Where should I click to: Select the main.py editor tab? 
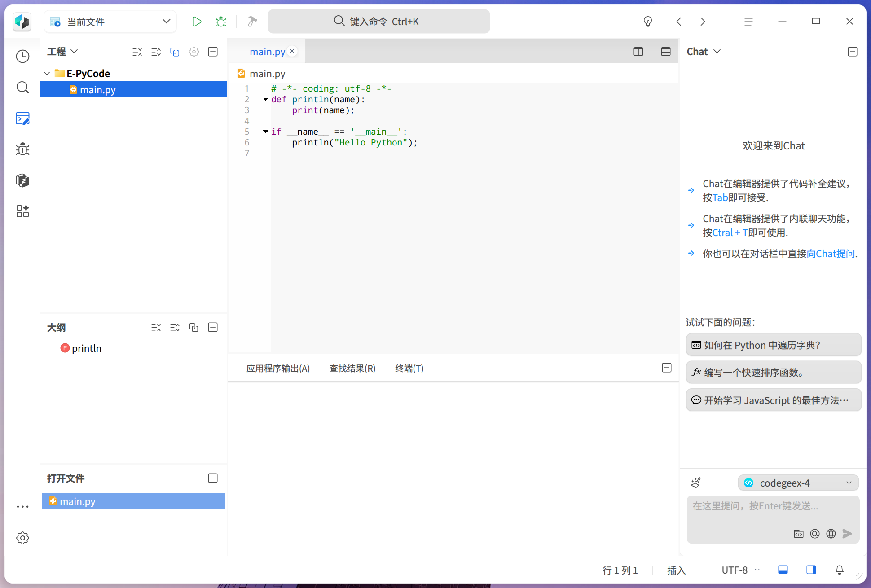coord(267,52)
